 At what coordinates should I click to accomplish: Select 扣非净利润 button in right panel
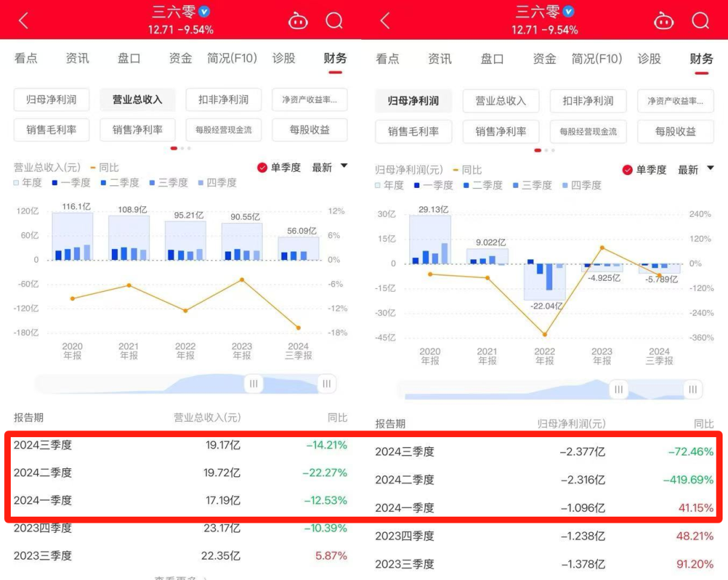(x=588, y=101)
